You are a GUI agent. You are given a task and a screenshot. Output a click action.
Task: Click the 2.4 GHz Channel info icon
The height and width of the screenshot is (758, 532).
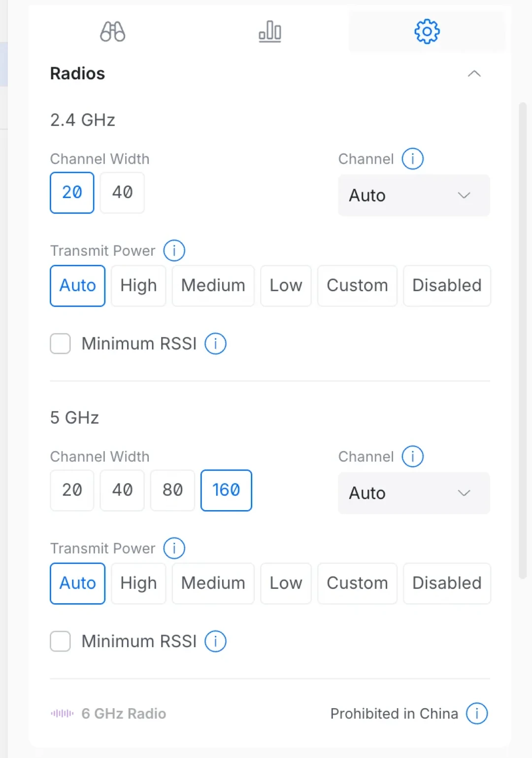[413, 159]
